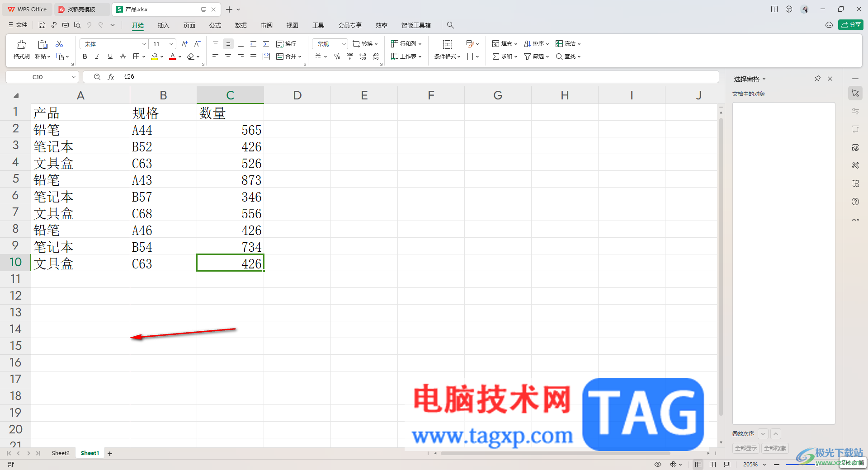Click the increase decimal places icon

click(x=363, y=56)
